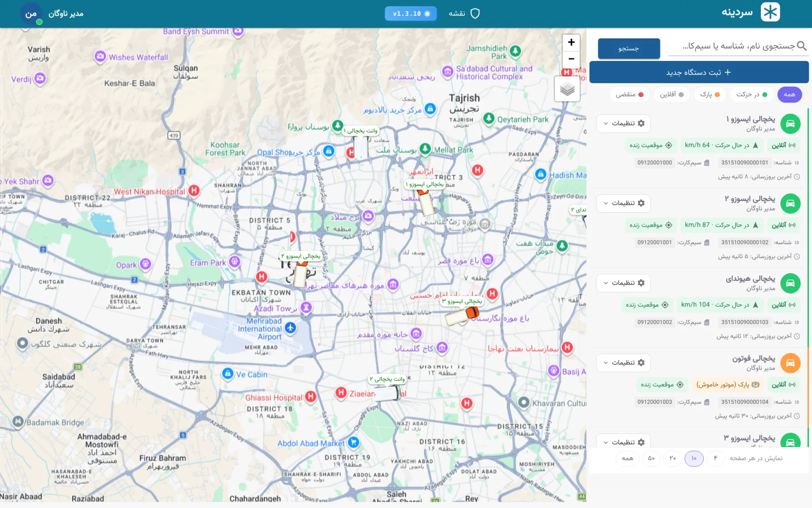Screen dimensions: 812x508
Task: Zoom out the map with minus button
Action: pos(571,59)
